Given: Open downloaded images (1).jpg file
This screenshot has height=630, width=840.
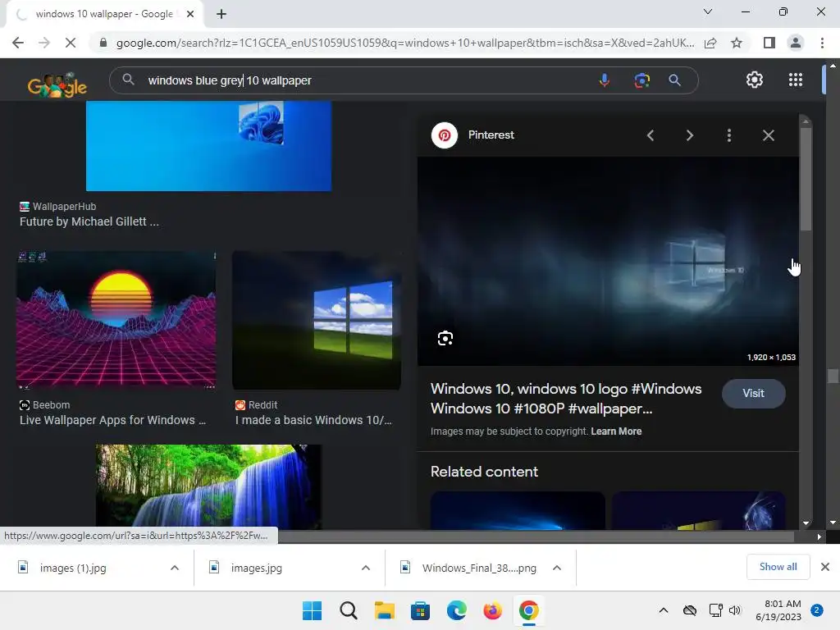Looking at the screenshot, I should (x=73, y=568).
